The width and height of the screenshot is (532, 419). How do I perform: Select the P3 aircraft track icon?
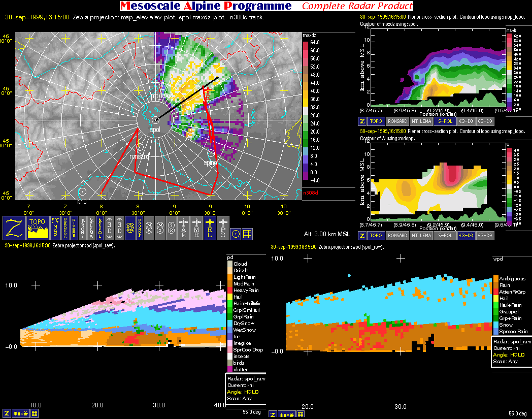click(223, 228)
